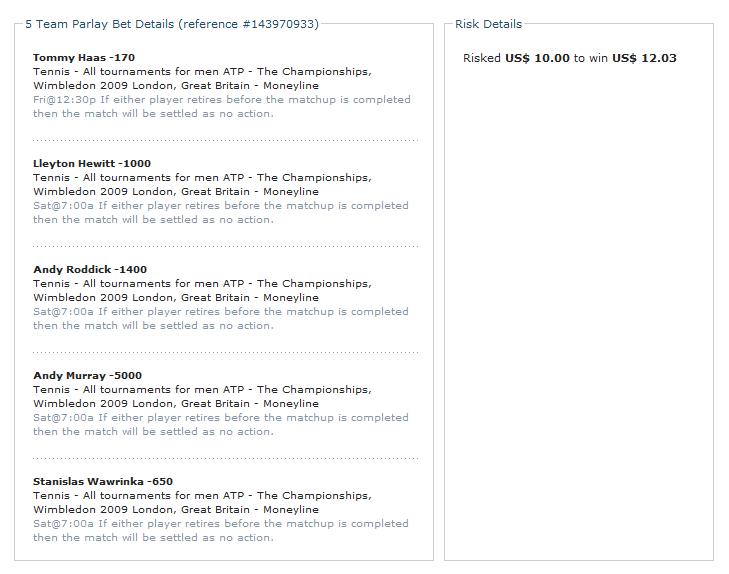Click the Sat@7:00a retirement note under Stanislas Wawrinka
This screenshot has height=574, width=729.
[221, 531]
